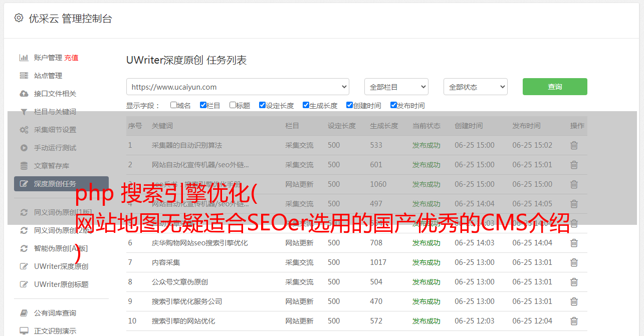Click the monitor icon beside 正文识别演示
The image size is (644, 336).
(x=24, y=331)
